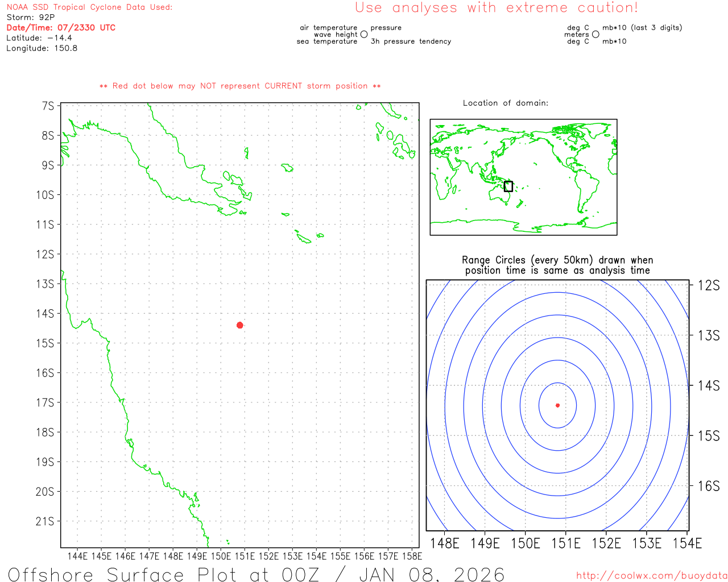728x582 pixels.
Task: Click the red dot disclaimer text above the map
Action: pos(240,86)
